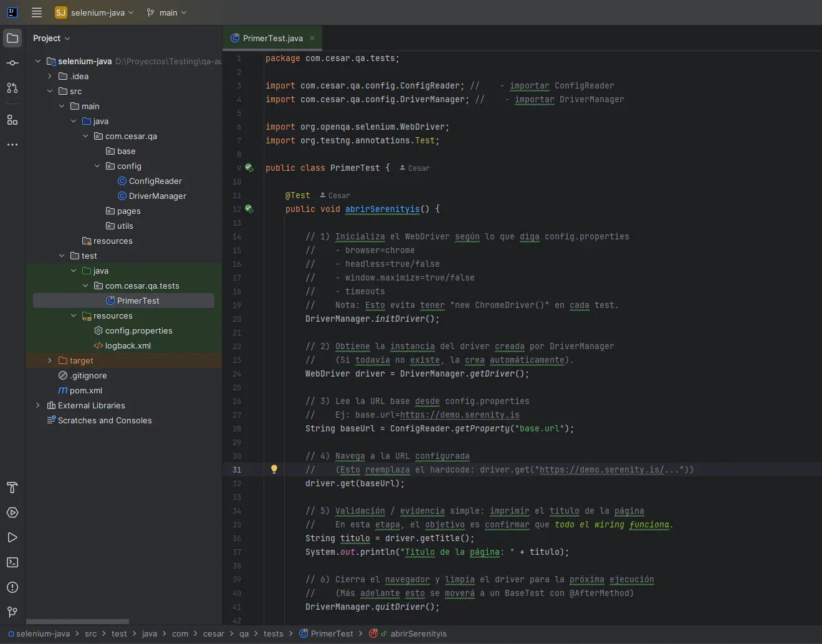
Task: Click the horizontal scrollbar below the Project tree
Action: point(78,622)
